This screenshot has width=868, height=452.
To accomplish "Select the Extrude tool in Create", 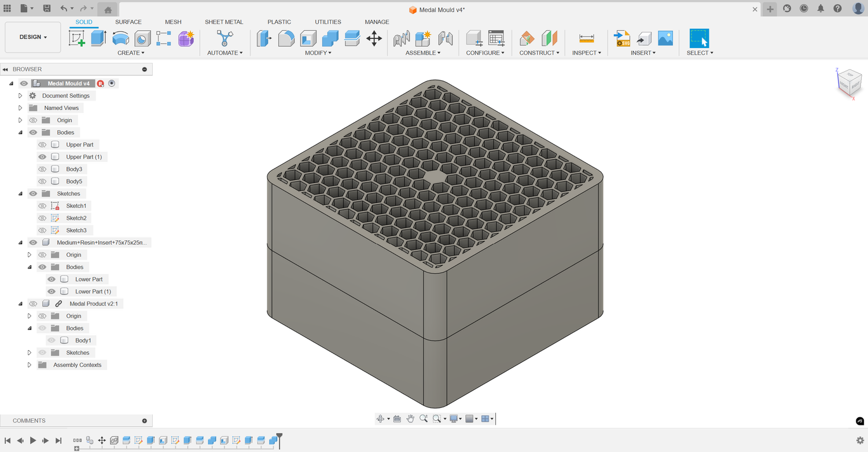I will pyautogui.click(x=98, y=39).
